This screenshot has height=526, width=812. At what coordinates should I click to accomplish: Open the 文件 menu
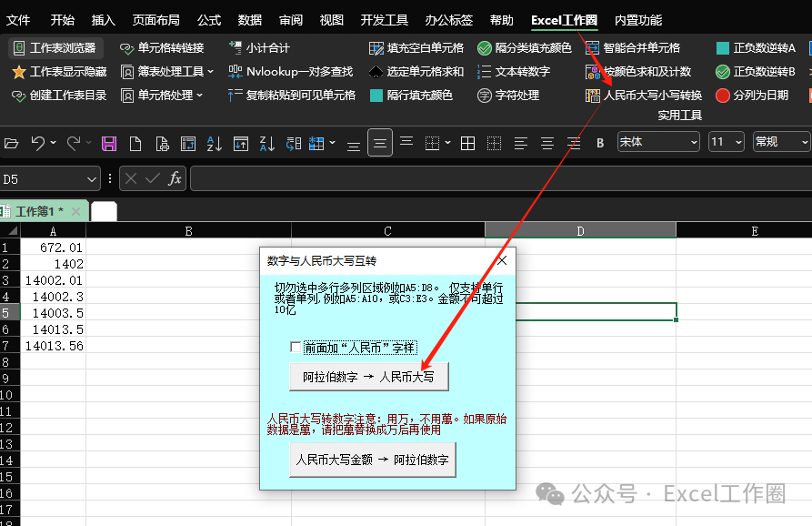click(18, 20)
